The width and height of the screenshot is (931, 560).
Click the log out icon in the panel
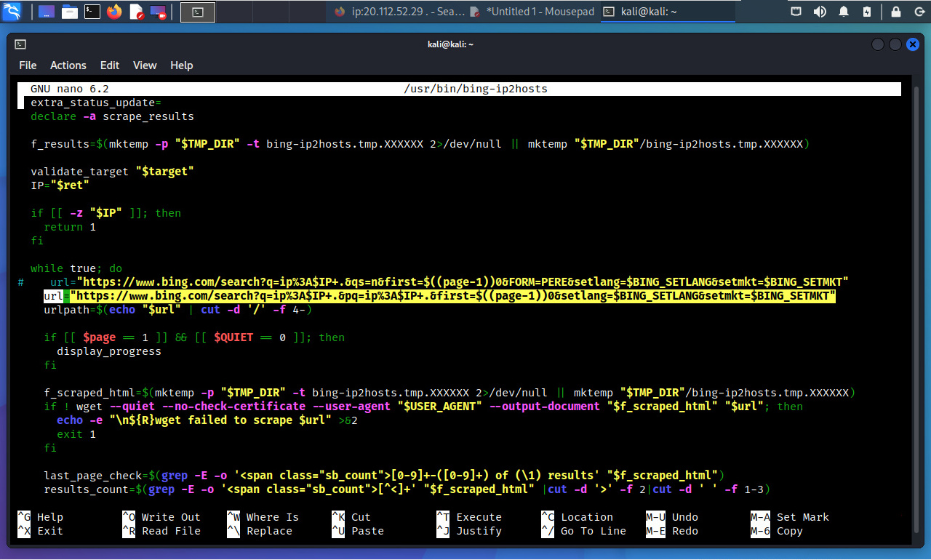[x=916, y=11]
